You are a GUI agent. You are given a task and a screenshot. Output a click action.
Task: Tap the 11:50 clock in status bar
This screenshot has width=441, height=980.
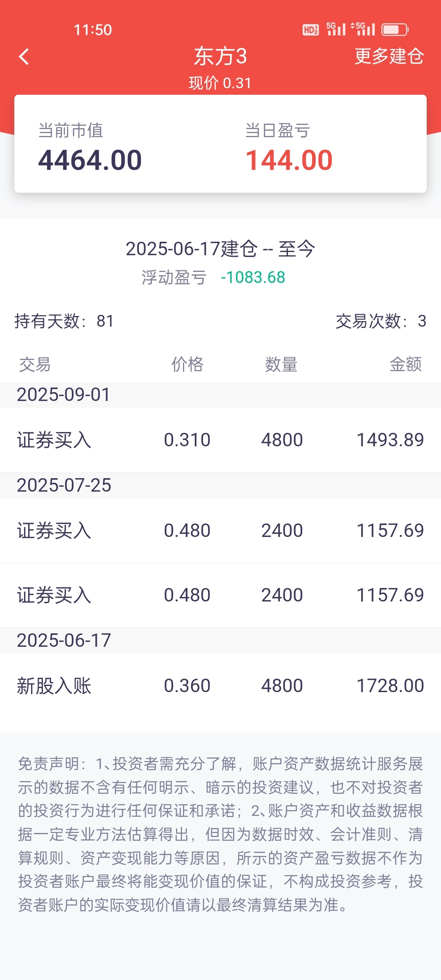tap(93, 30)
